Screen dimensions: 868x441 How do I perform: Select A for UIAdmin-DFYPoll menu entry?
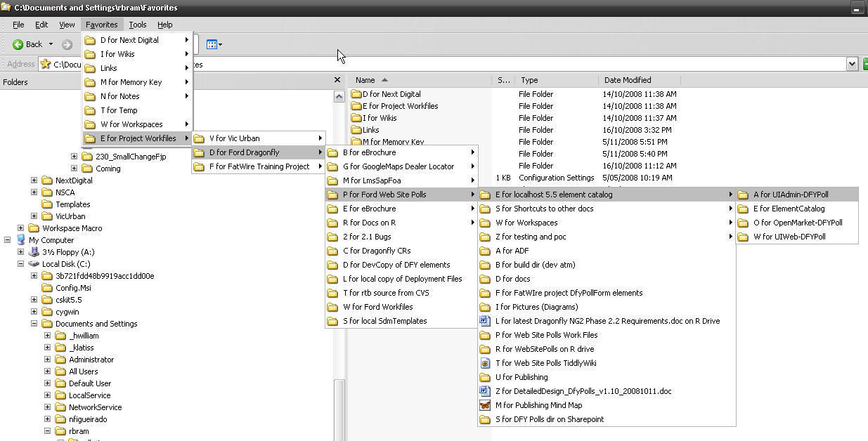(791, 195)
